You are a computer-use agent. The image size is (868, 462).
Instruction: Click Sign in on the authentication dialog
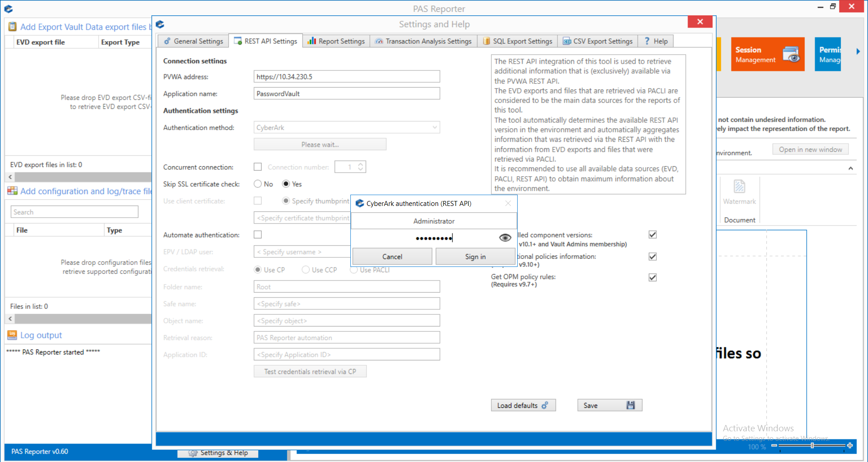475,257
